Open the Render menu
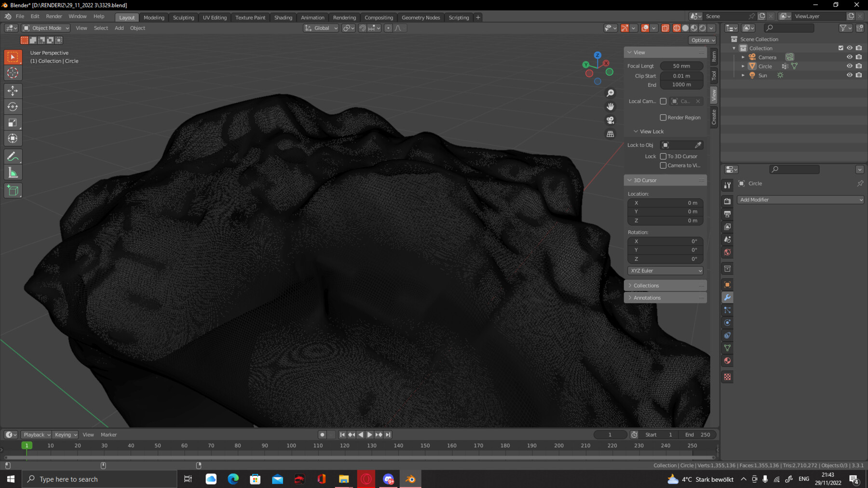The image size is (868, 488). click(54, 16)
